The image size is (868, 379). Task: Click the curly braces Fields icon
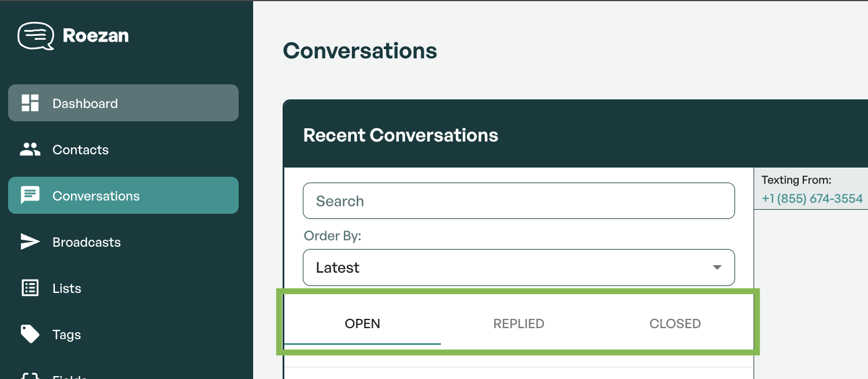pos(30,376)
